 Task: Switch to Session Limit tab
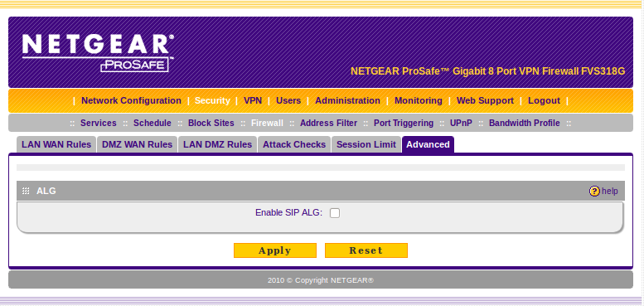366,144
